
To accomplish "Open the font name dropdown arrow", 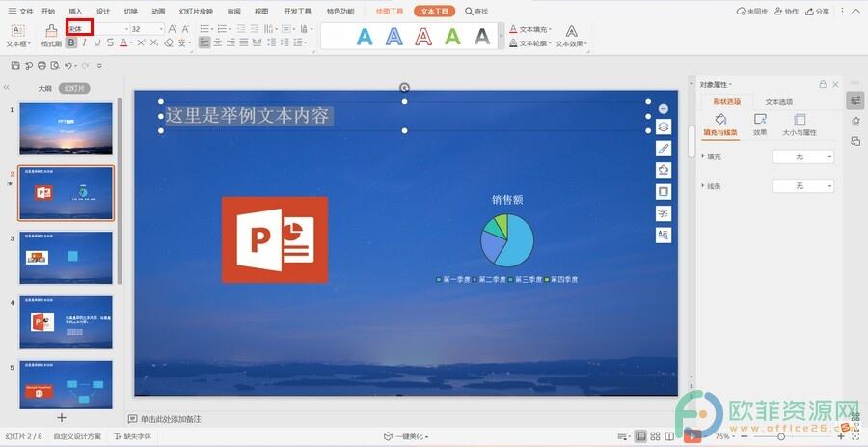I will coord(126,29).
